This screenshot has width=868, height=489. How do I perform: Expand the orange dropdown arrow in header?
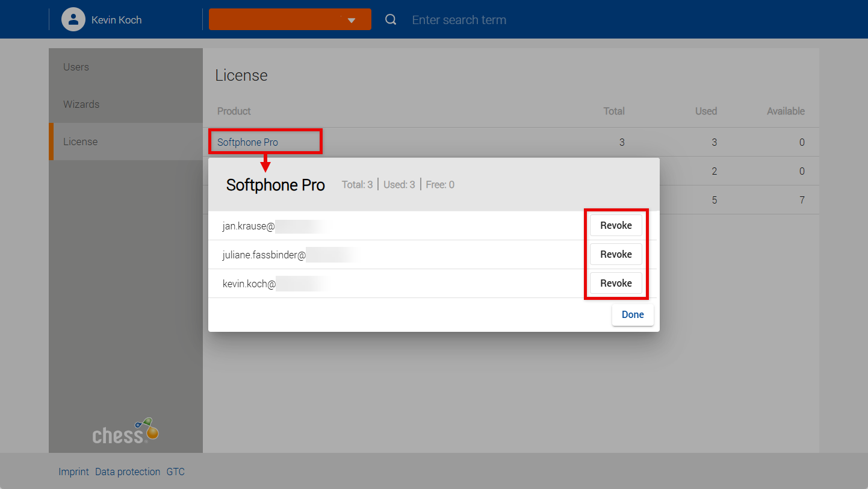[352, 20]
